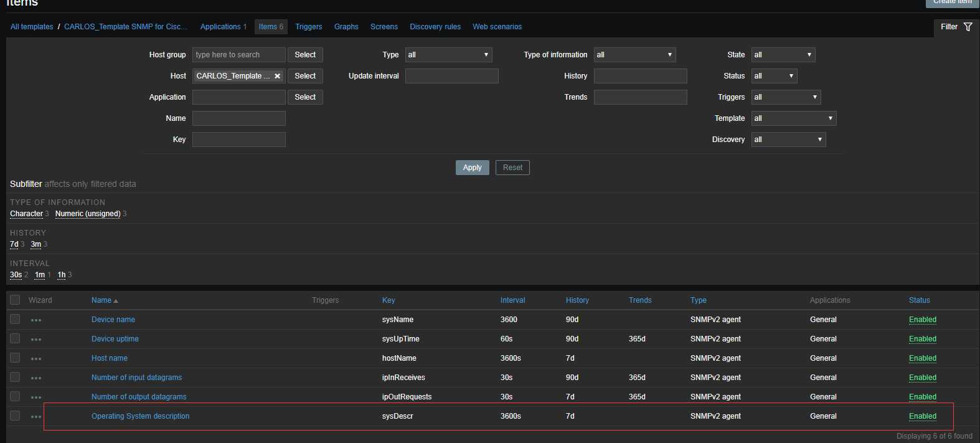Click All templates breadcrumb link
Screen dimensions: 980x443
click(32, 27)
